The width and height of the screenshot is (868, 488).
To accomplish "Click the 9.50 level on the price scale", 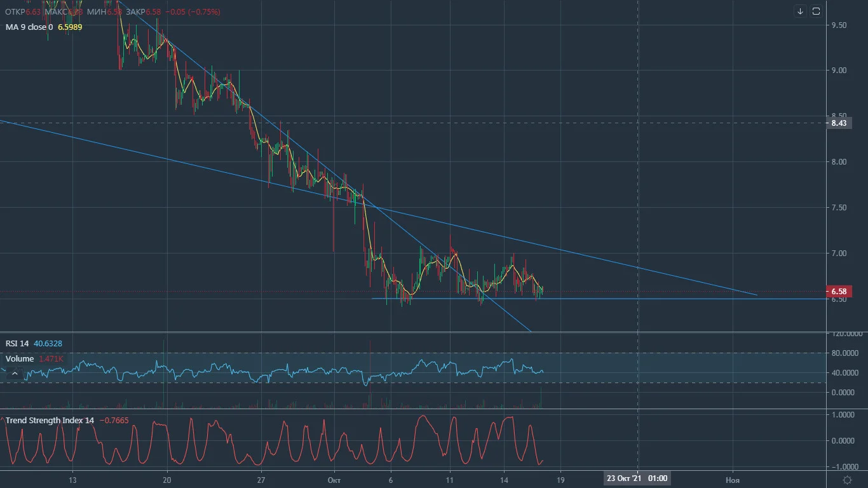I will pos(839,25).
